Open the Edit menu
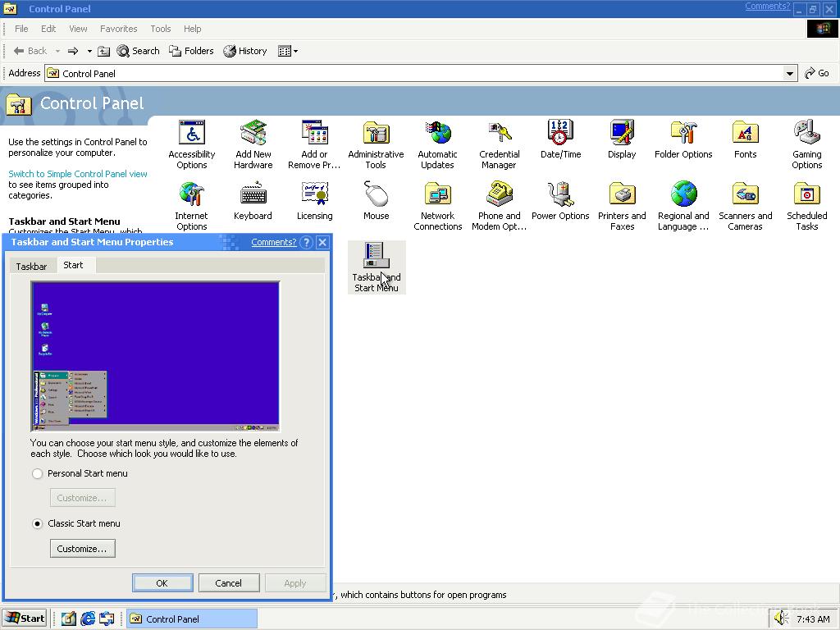Viewport: 840px width, 630px height. 48,29
